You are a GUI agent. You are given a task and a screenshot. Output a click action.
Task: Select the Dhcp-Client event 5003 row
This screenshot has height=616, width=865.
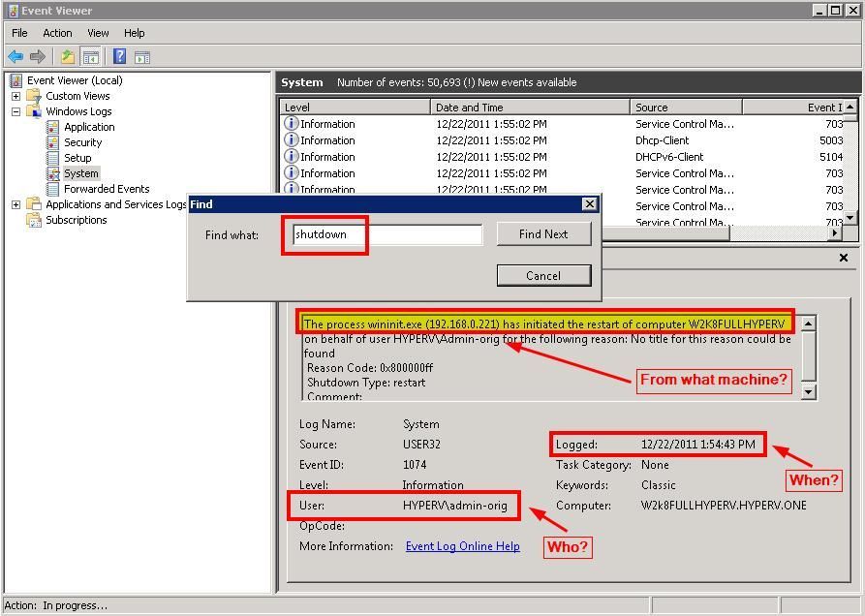pos(563,140)
